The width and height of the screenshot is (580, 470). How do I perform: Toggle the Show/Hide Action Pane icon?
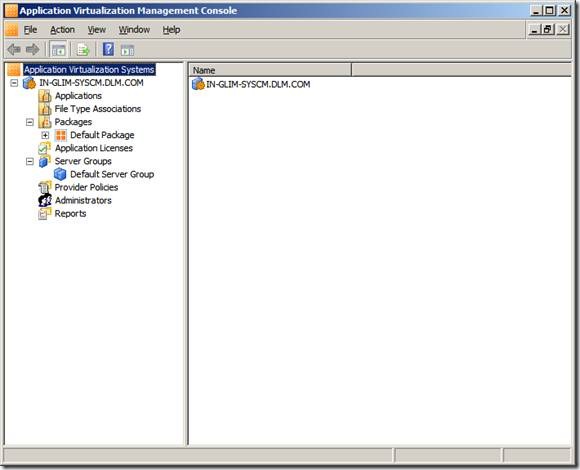pyautogui.click(x=128, y=50)
